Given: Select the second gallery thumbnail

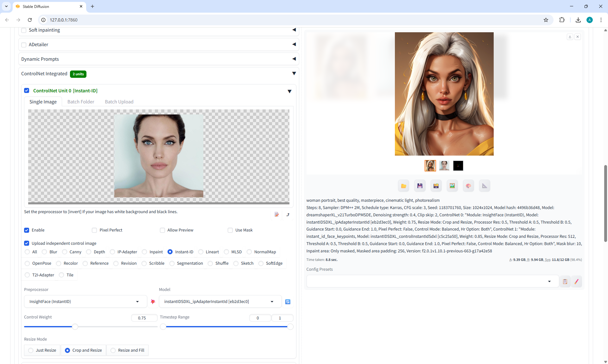Looking at the screenshot, I should tap(444, 166).
